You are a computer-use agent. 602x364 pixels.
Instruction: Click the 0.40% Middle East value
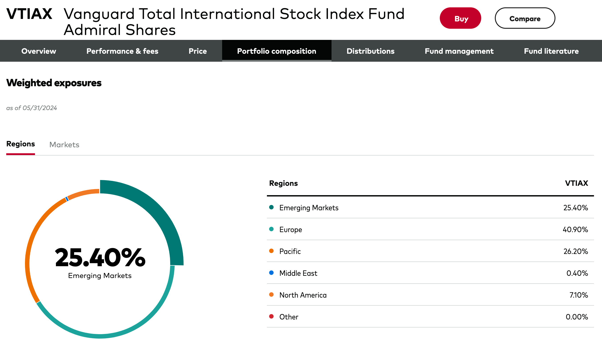(577, 273)
